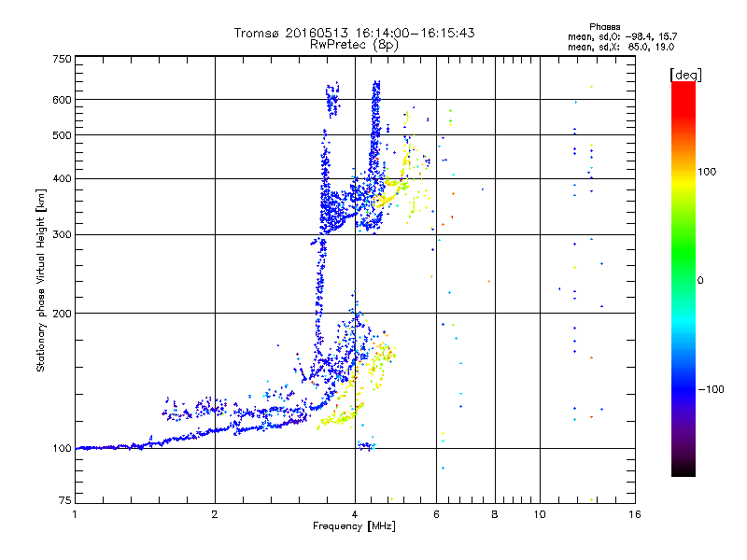Viewport: 747px width, 560px height.
Task: Click the plot title 'Tromsø 20160513 16:14:00-16:15:43'
Action: [x=354, y=33]
